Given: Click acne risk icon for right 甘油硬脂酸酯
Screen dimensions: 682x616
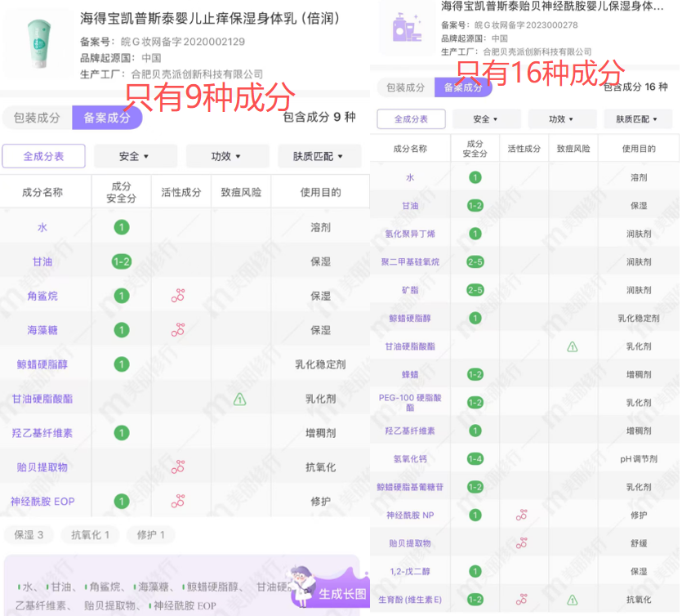Looking at the screenshot, I should [x=573, y=346].
